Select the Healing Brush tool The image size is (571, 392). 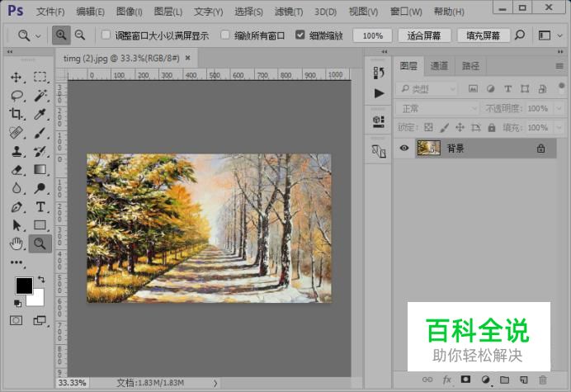pos(16,133)
